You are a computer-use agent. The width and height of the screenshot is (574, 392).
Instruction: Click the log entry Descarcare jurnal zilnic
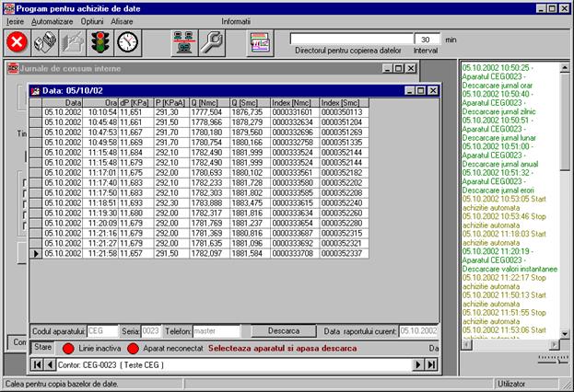click(x=498, y=111)
